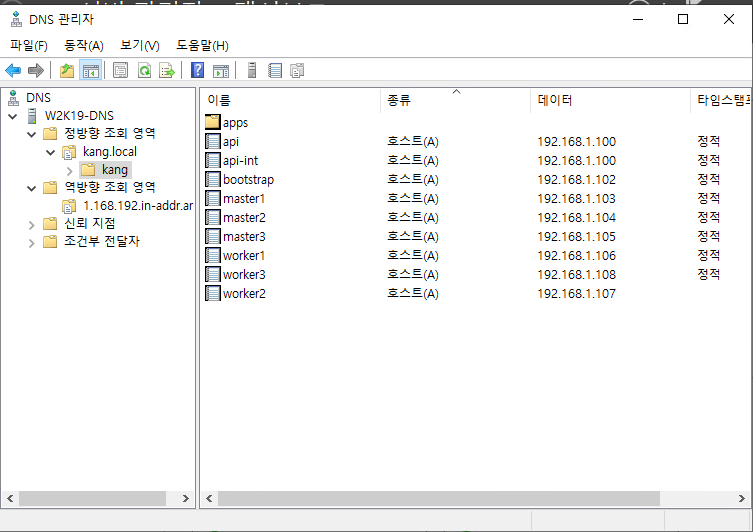Click the DNS root node icon in tree
Screen dimensions: 753x532
pyautogui.click(x=14, y=97)
